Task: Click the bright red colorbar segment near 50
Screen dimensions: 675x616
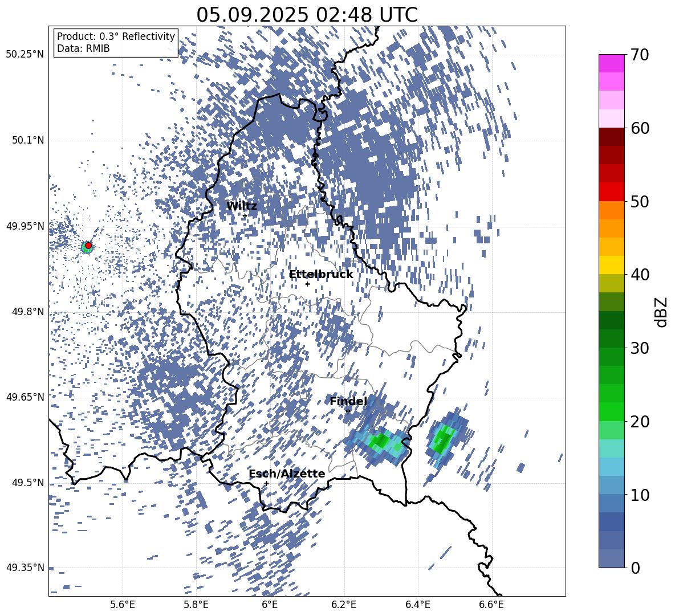Action: click(x=611, y=192)
